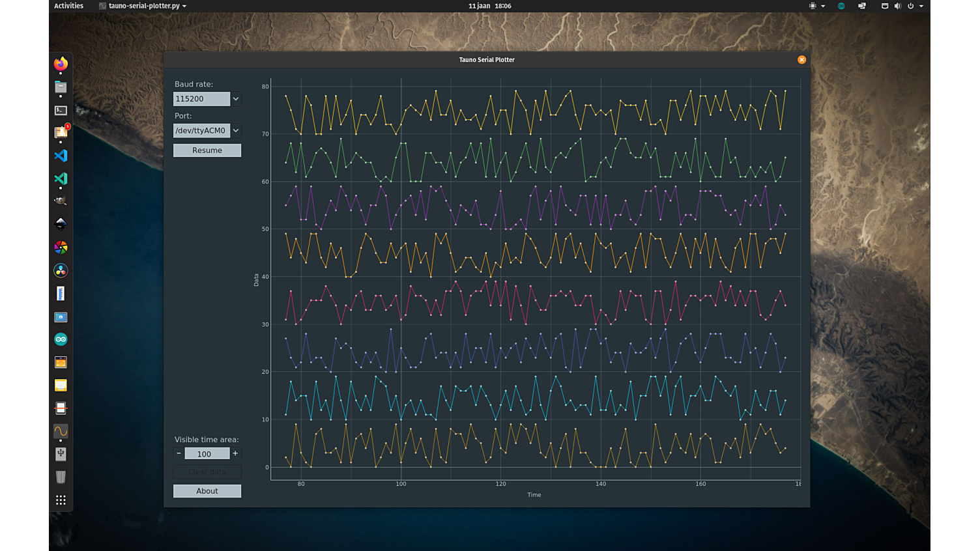The width and height of the screenshot is (980, 551).
Task: Increase visible time area with plus
Action: click(235, 453)
